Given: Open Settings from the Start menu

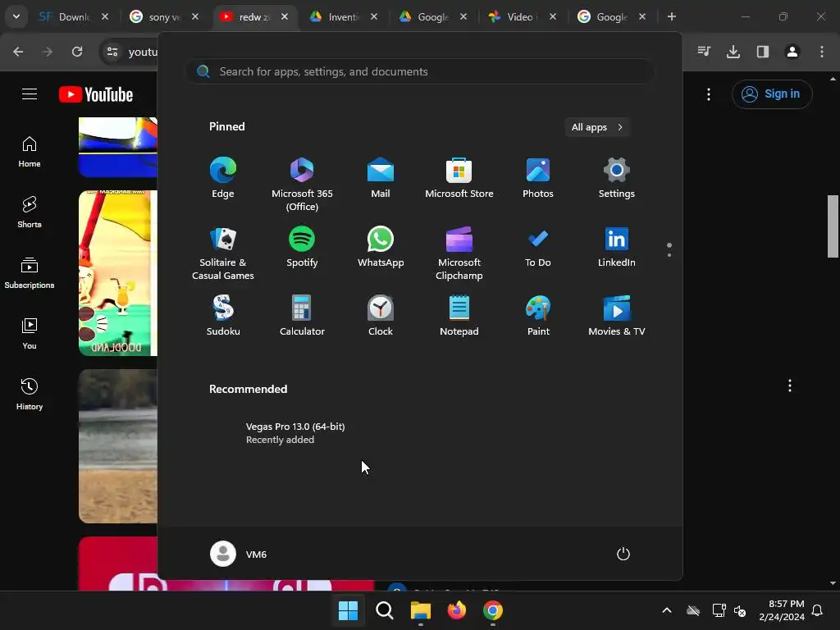Looking at the screenshot, I should point(617,178).
